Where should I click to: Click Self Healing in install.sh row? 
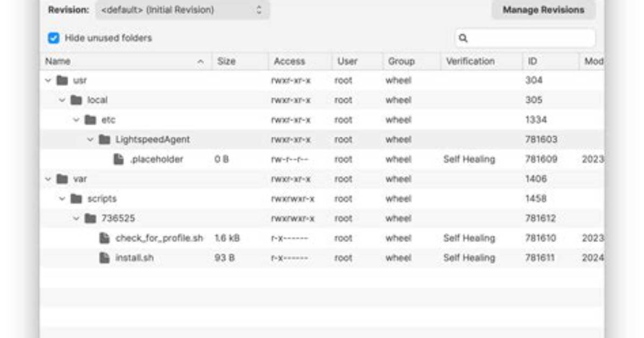[x=469, y=258]
